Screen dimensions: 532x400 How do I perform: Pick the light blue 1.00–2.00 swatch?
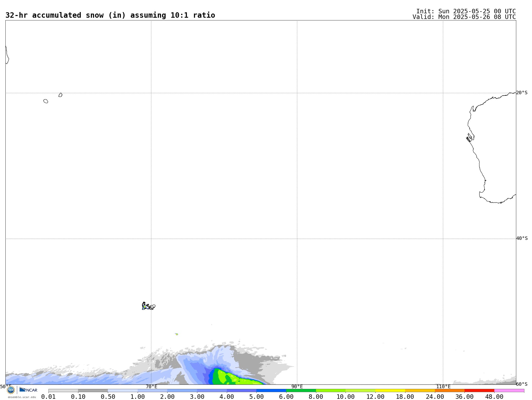click(x=152, y=391)
